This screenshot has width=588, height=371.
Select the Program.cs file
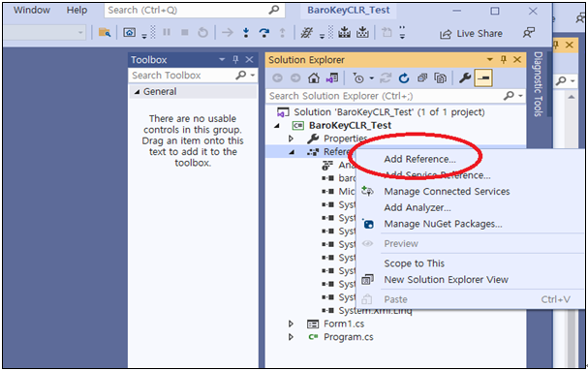click(349, 337)
